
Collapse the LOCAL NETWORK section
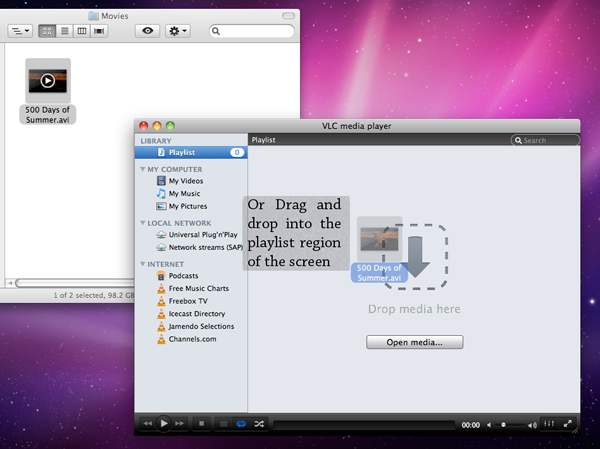(x=143, y=223)
